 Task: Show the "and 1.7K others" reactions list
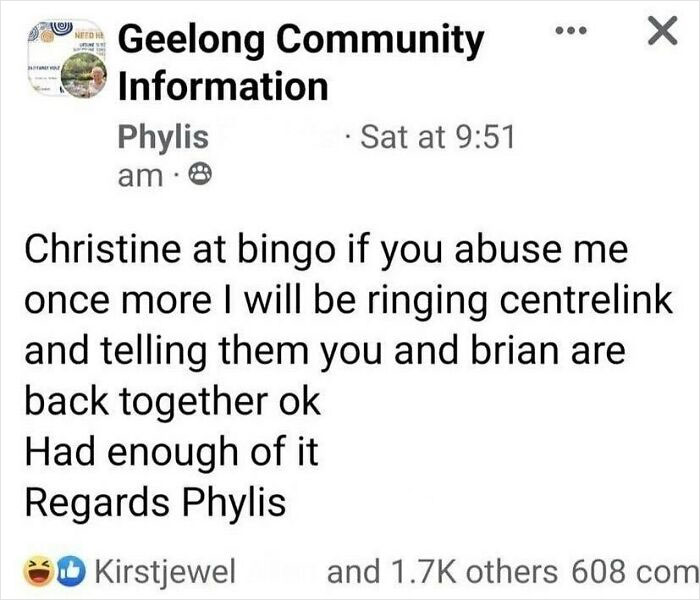(x=442, y=571)
